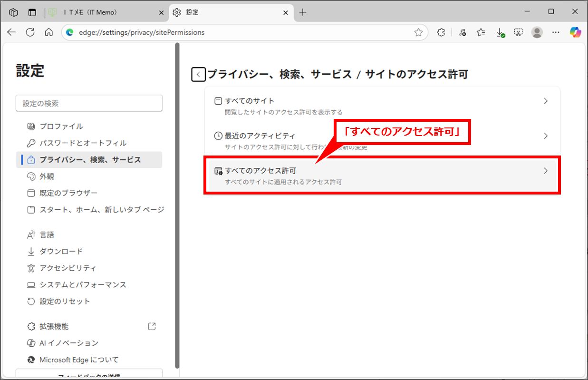Viewport: 588px width, 380px height.
Task: Click back arrow beside page heading
Action: click(x=198, y=75)
